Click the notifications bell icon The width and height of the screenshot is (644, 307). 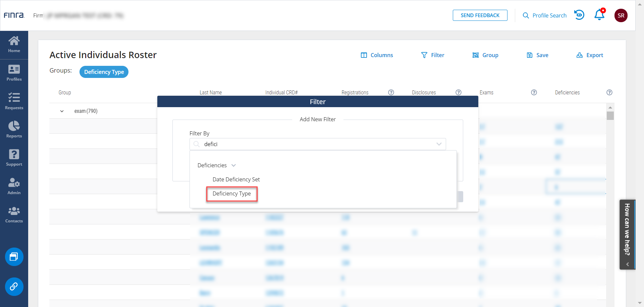pyautogui.click(x=599, y=15)
